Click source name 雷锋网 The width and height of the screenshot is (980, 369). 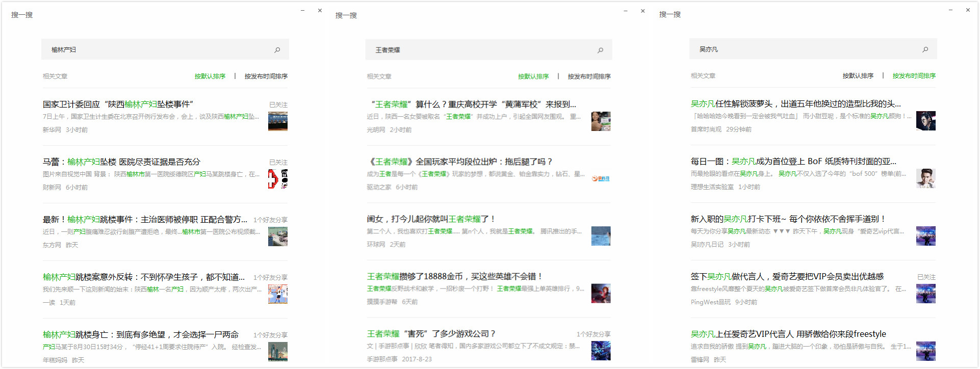pyautogui.click(x=700, y=360)
